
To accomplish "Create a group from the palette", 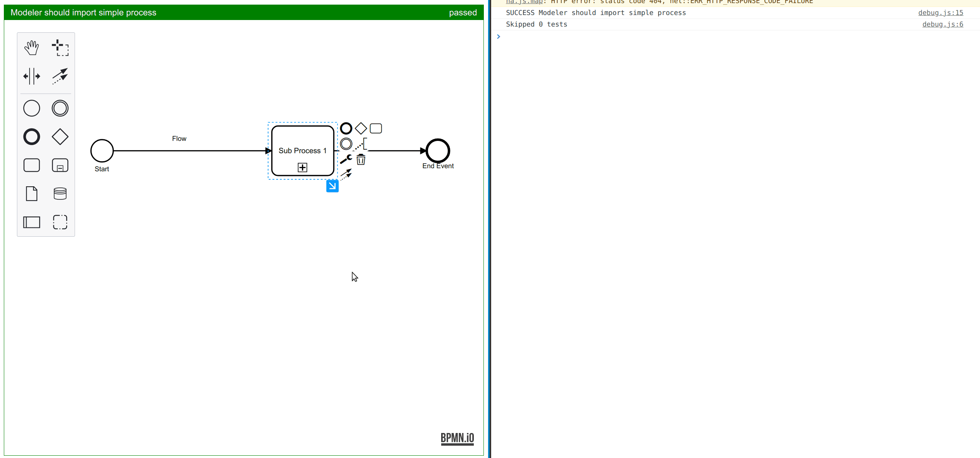I will point(60,222).
